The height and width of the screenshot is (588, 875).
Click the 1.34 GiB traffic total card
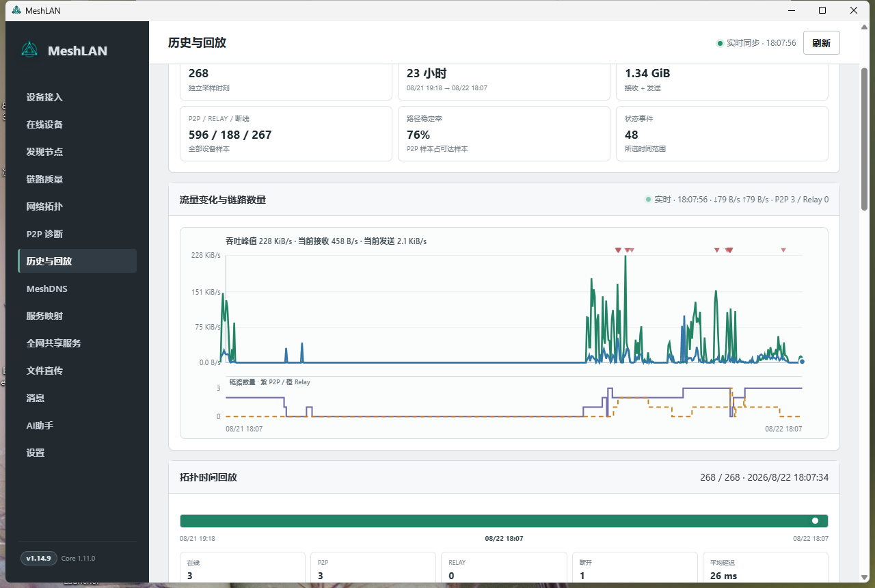[x=722, y=82]
